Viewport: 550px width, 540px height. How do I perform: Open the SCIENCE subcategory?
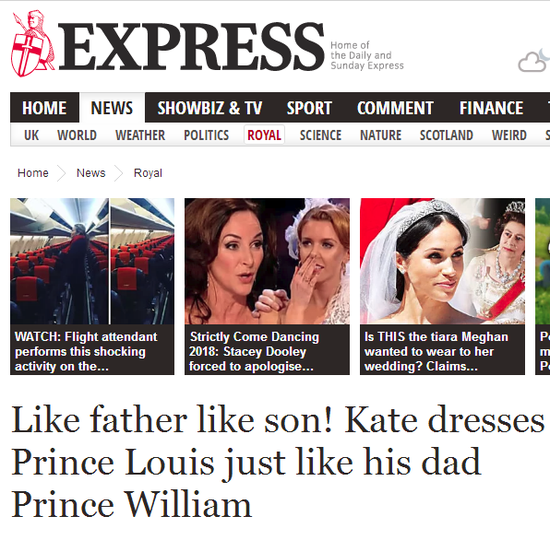(x=321, y=135)
